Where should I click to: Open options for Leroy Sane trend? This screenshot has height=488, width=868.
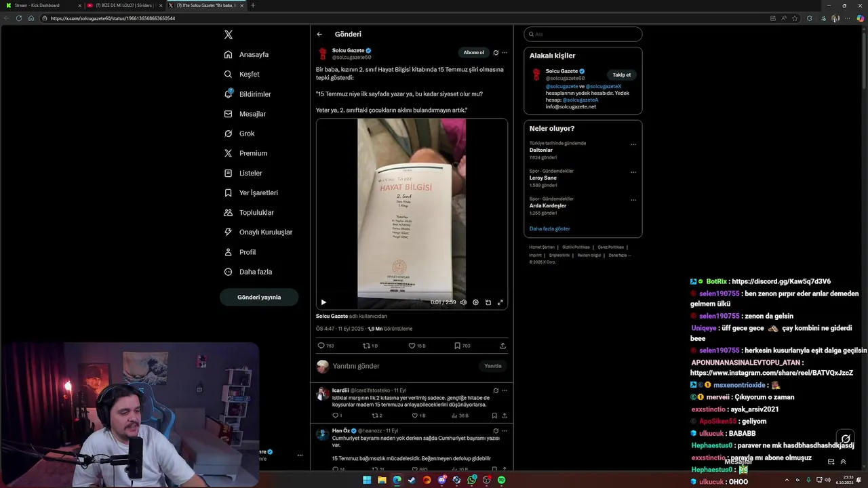pyautogui.click(x=633, y=172)
